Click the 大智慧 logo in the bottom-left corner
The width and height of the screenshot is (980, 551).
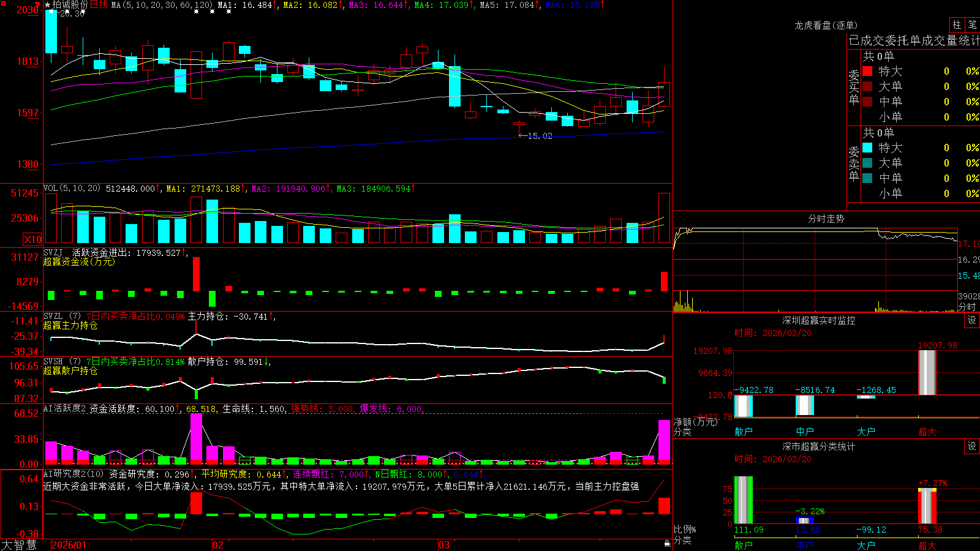19,544
